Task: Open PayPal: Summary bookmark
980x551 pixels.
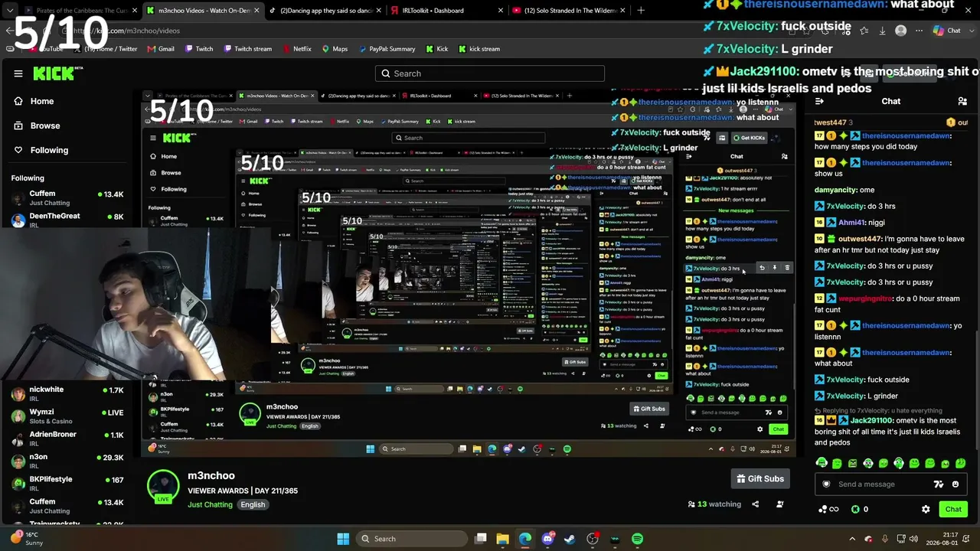Action: 386,49
